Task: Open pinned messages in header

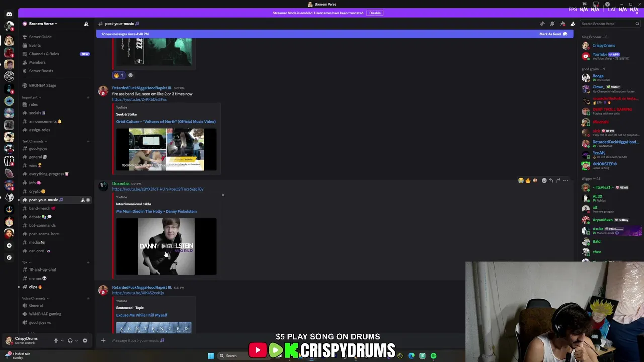Action: point(562,24)
